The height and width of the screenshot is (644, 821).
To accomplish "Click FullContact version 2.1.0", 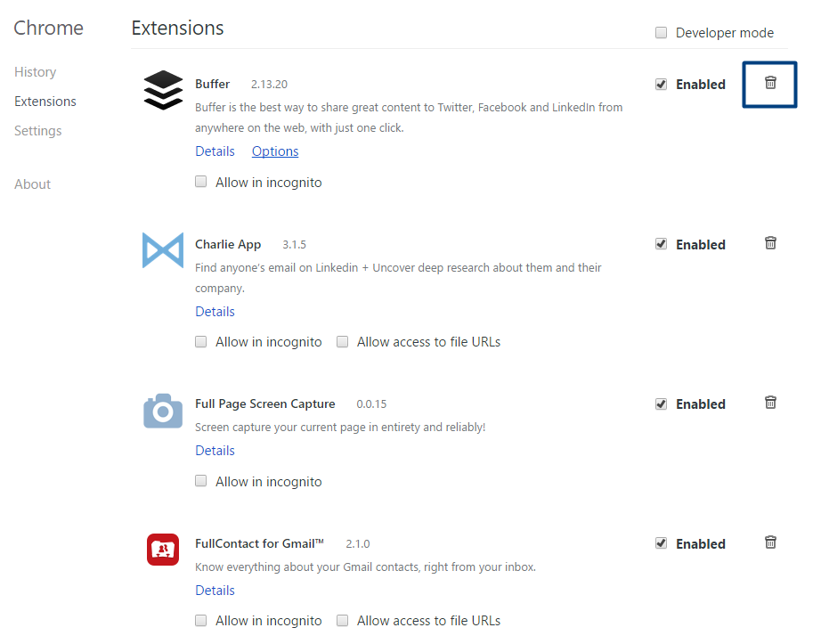I will point(358,544).
